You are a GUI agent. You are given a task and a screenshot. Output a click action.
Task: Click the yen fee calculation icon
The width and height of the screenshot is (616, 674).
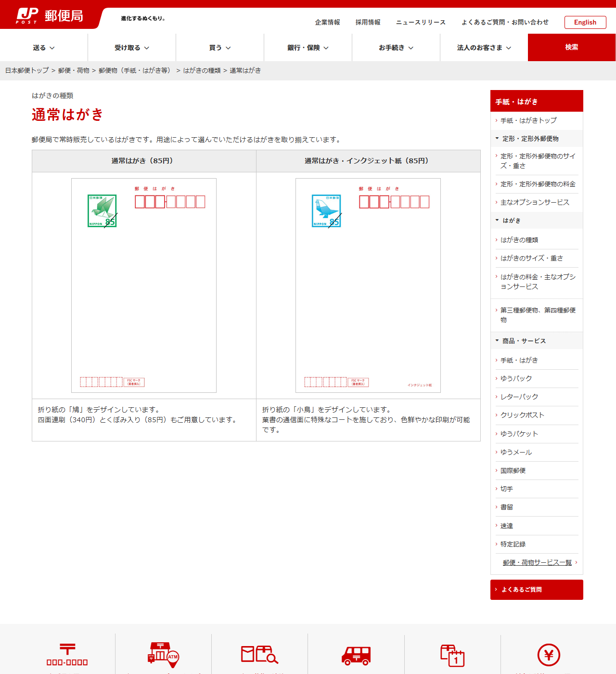tap(549, 655)
